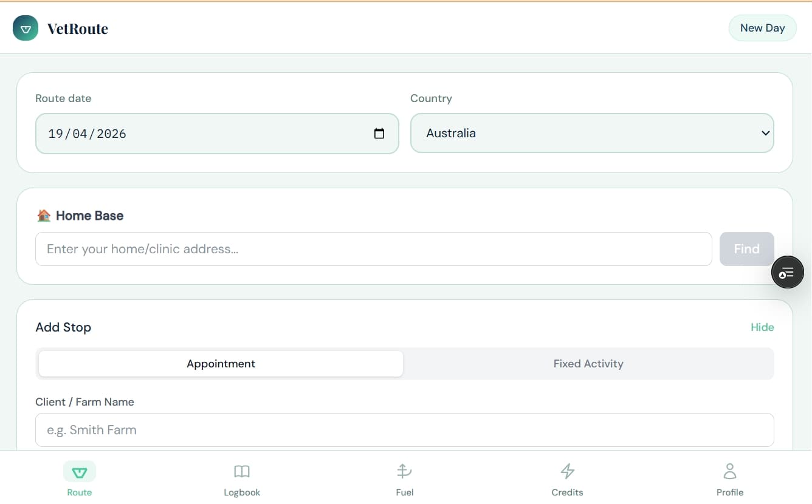This screenshot has height=504, width=812.
Task: Click the Home Base heading text
Action: pos(89,216)
